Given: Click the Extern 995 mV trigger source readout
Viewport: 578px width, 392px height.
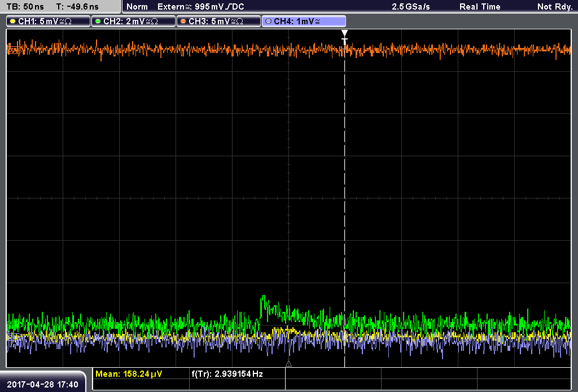Looking at the screenshot, I should [x=201, y=7].
